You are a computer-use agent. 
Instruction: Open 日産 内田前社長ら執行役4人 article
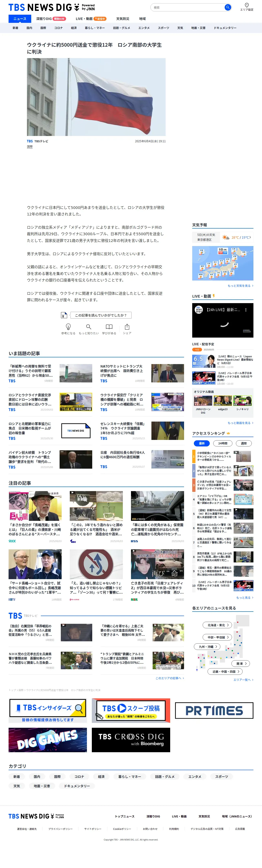(142, 460)
